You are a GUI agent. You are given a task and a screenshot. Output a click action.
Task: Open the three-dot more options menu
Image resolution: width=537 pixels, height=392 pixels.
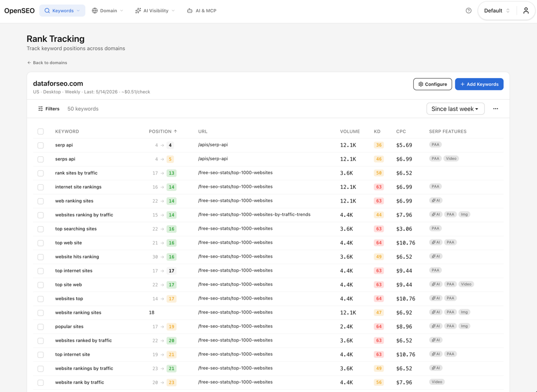(x=496, y=109)
